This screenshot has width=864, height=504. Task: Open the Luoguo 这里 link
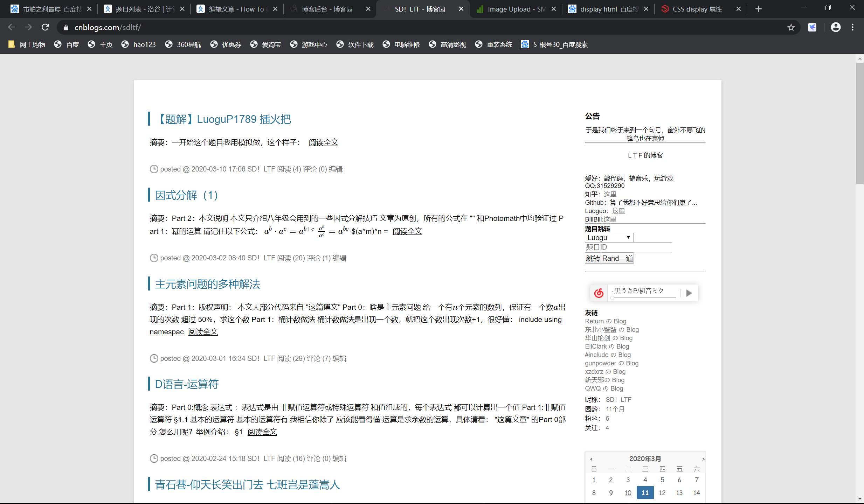coord(618,211)
